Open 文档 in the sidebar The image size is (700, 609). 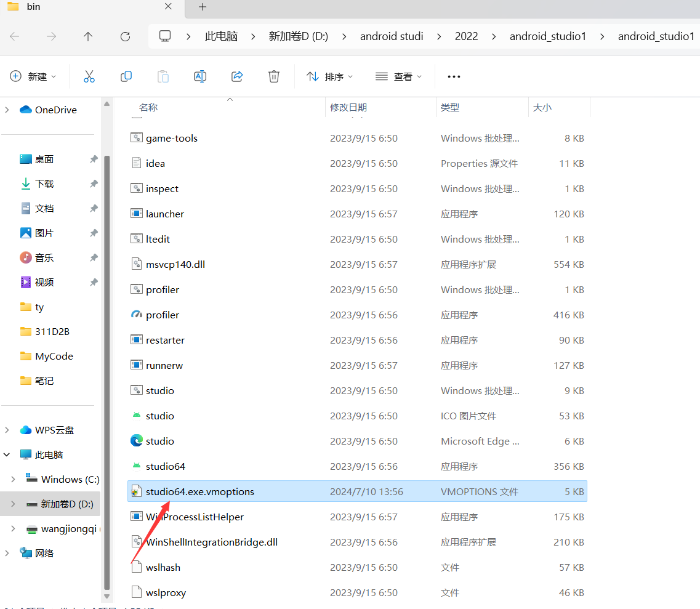[36, 208]
